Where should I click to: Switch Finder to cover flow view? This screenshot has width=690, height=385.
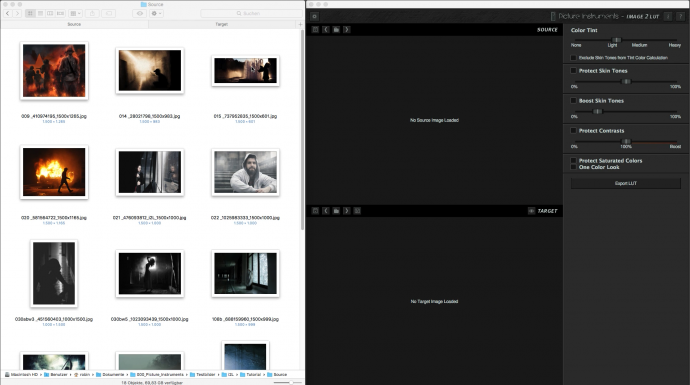(60, 14)
